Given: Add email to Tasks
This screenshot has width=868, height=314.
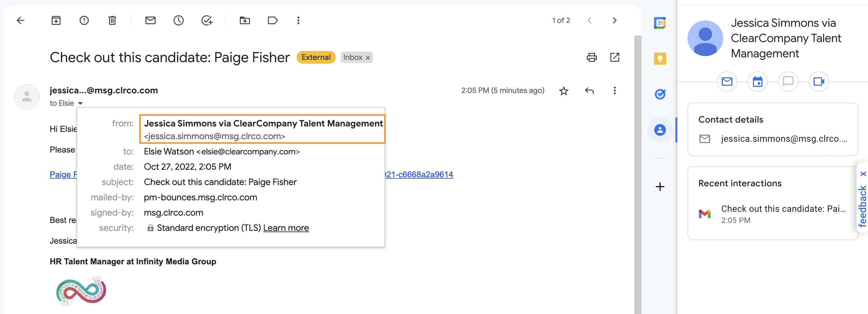Looking at the screenshot, I should (x=207, y=20).
